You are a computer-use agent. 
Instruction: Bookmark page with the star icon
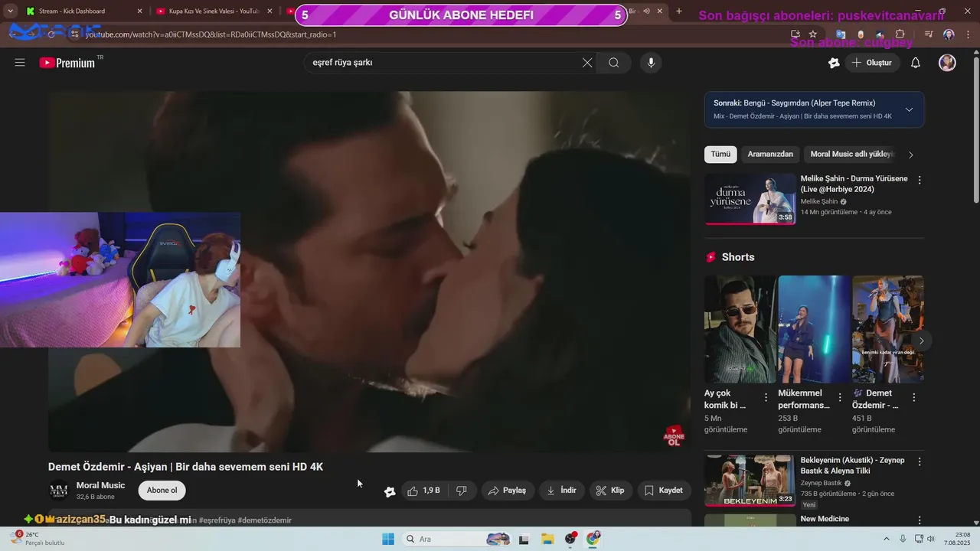click(x=813, y=34)
